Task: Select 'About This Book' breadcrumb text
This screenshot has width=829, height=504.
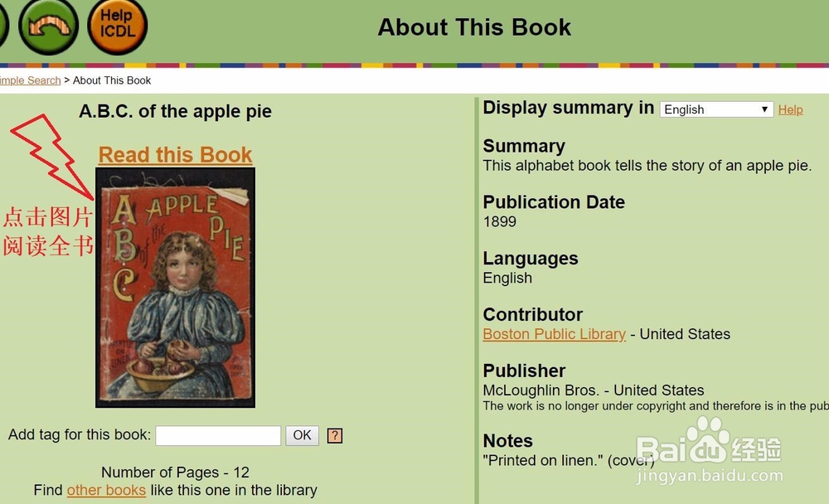Action: point(112,80)
